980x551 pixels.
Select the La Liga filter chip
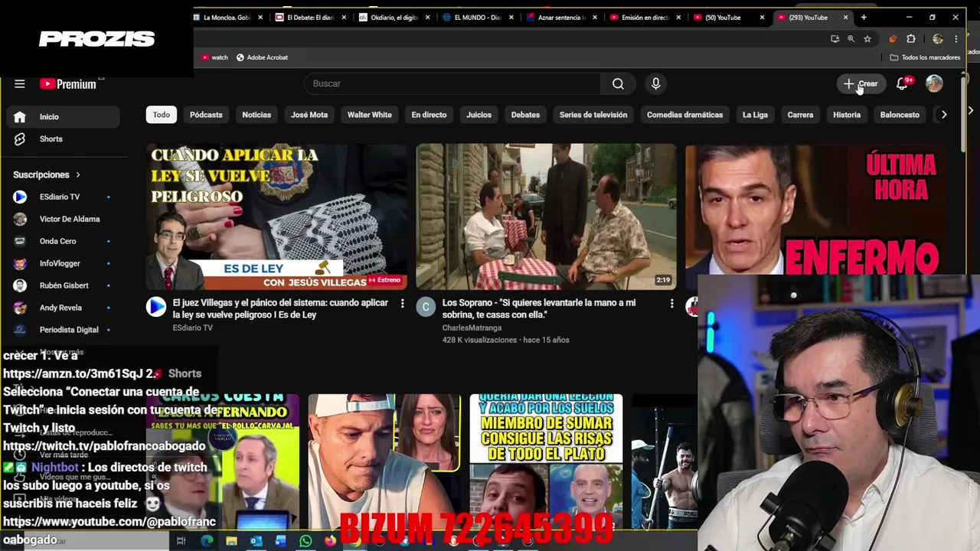[x=755, y=115]
